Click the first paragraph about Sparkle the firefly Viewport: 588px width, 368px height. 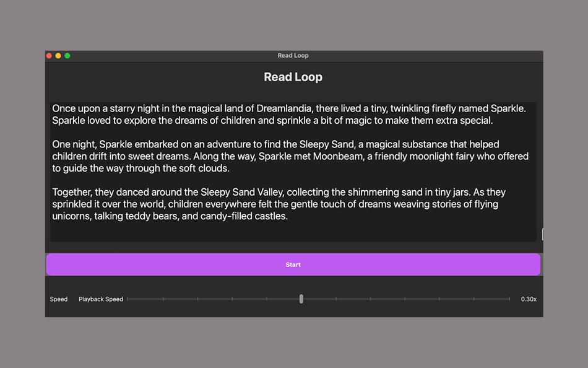(291, 114)
